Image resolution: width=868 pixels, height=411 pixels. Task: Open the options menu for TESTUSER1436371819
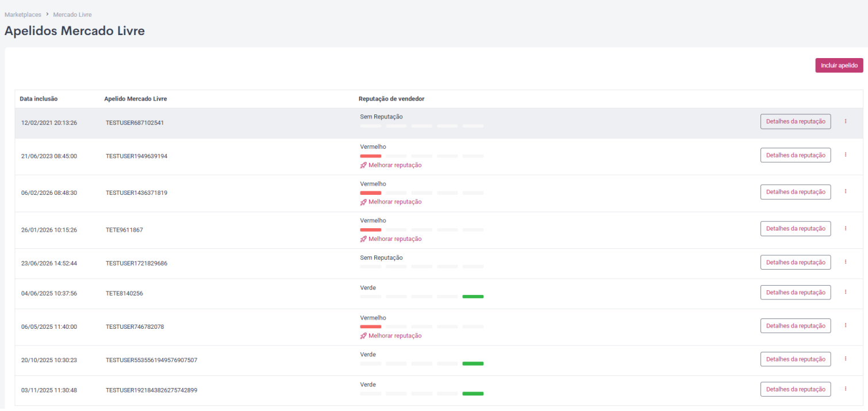[x=845, y=191]
